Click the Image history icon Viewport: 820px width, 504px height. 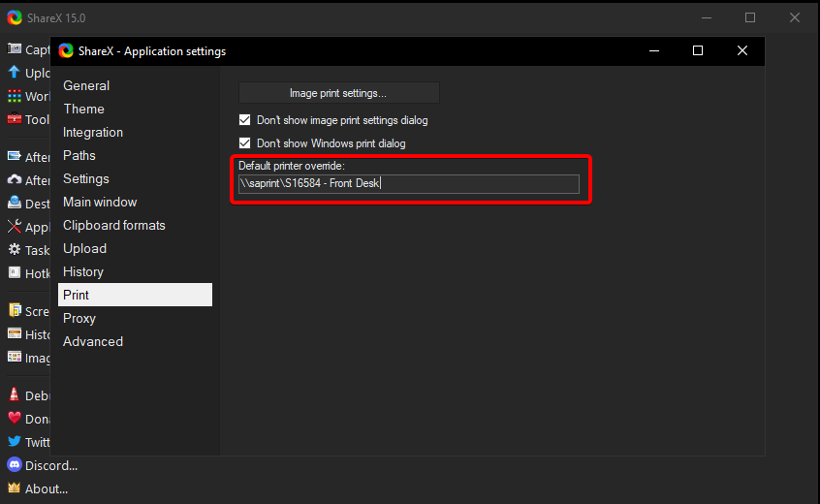click(x=15, y=357)
